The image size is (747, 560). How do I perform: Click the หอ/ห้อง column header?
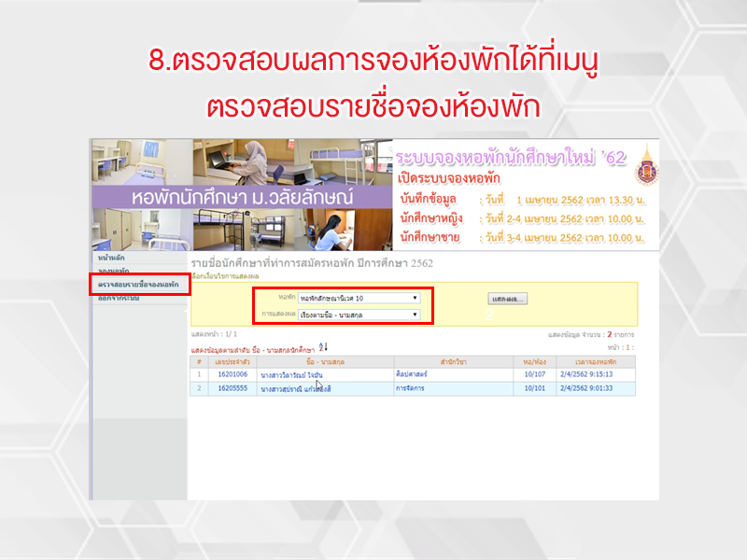click(x=534, y=360)
